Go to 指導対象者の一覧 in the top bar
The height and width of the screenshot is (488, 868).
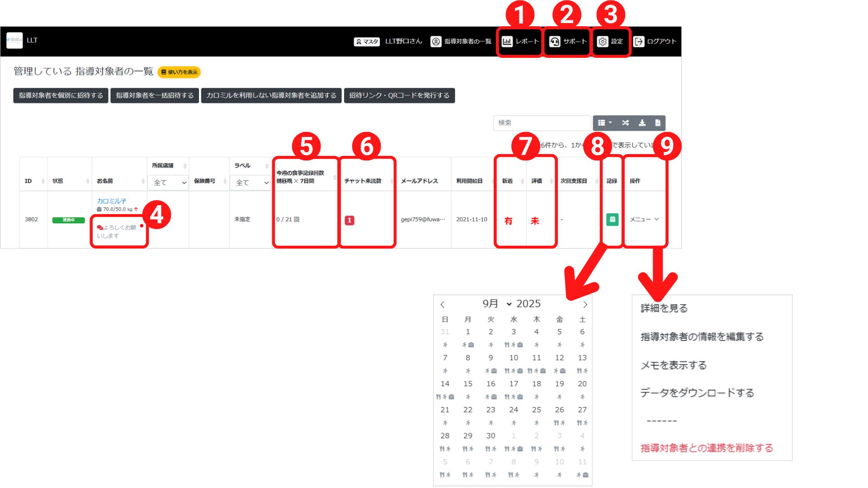(461, 42)
